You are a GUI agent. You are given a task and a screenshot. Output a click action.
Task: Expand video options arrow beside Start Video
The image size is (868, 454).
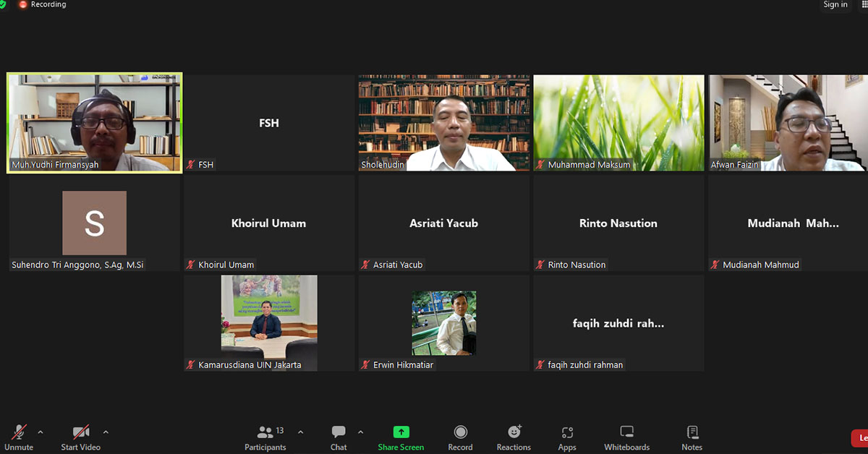coord(106,432)
